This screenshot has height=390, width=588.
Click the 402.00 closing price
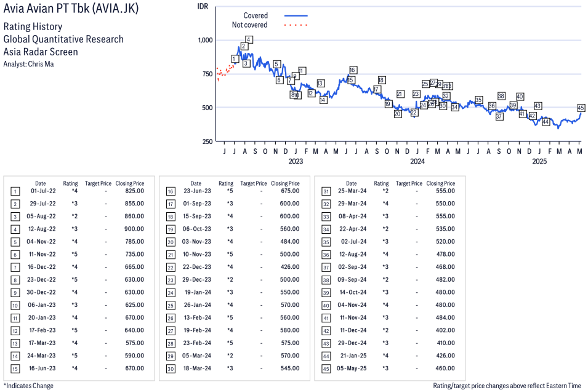(445, 330)
